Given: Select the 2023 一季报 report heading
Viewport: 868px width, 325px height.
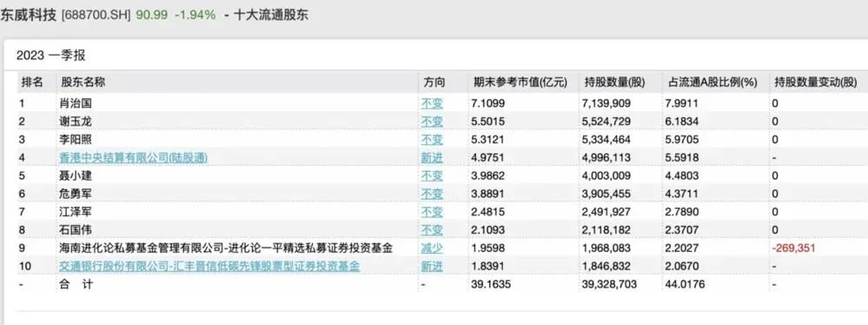Looking at the screenshot, I should point(51,56).
